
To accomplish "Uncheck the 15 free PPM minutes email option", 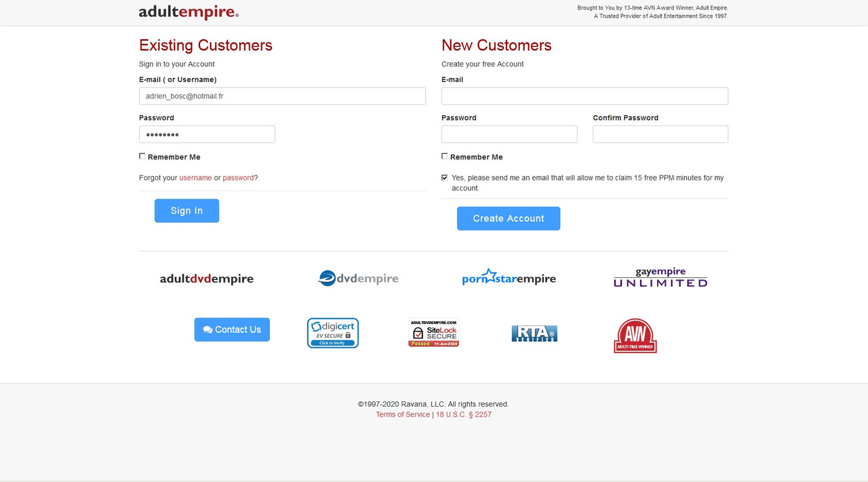I will click(445, 178).
